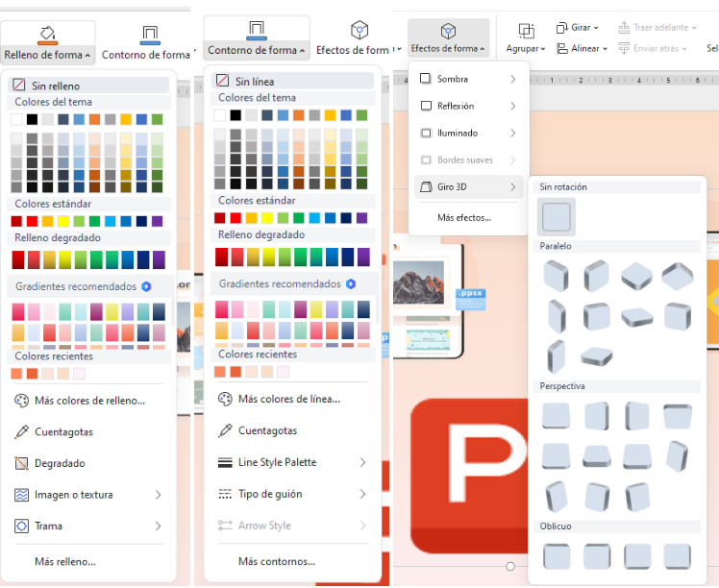Click the Relleno de forma paint bucket icon
This screenshot has width=719, height=588.
click(x=46, y=35)
